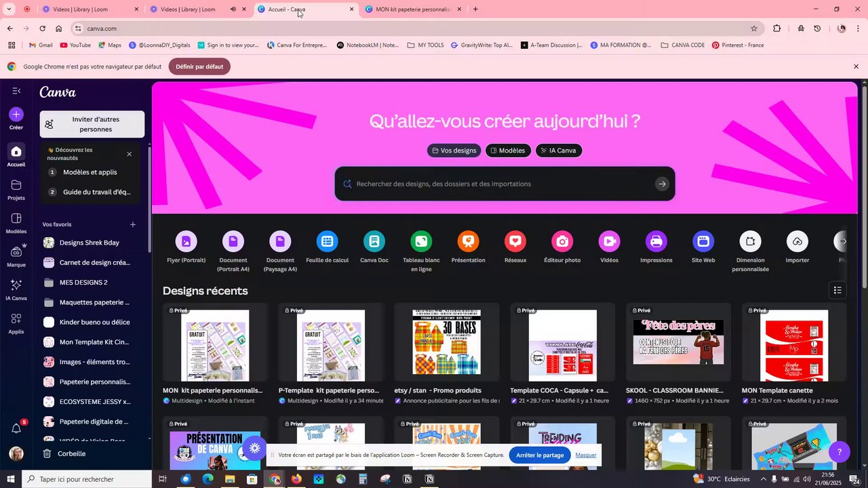
Task: Reload the page
Action: click(42, 28)
